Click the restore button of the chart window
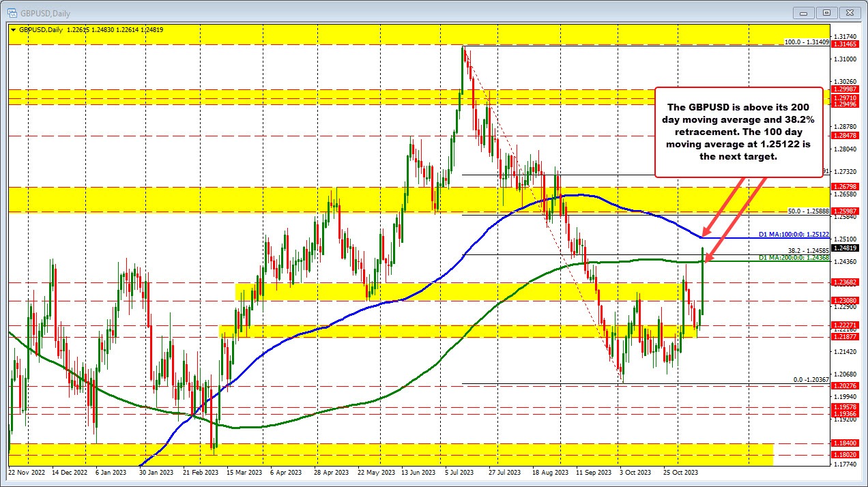This screenshot has width=868, height=487. (x=826, y=12)
